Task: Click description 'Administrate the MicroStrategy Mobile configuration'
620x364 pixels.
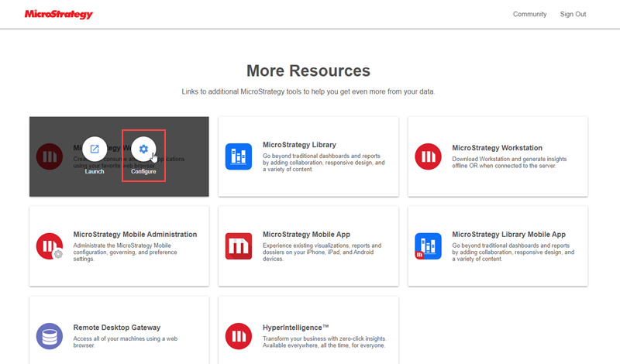Action: [x=125, y=252]
